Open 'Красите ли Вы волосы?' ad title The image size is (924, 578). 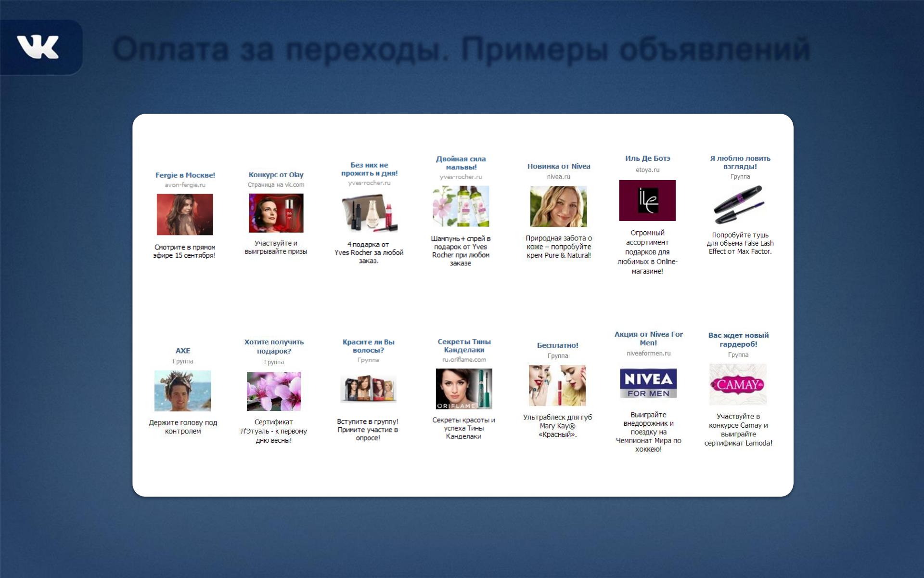point(368,346)
